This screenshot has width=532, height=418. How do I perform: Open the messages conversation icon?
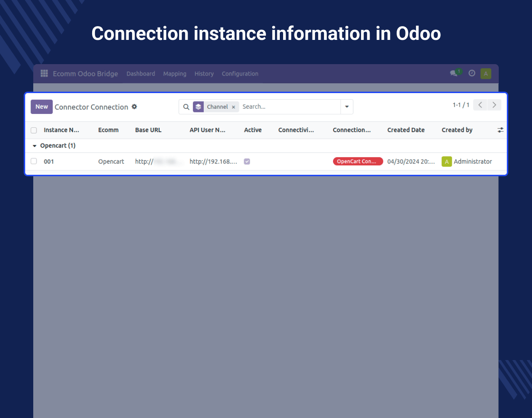pos(453,73)
